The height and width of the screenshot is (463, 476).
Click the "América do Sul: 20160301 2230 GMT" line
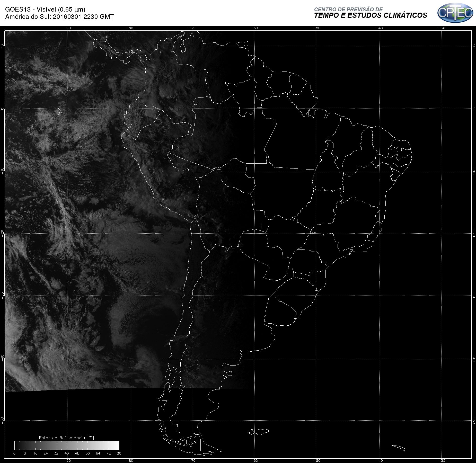59,17
